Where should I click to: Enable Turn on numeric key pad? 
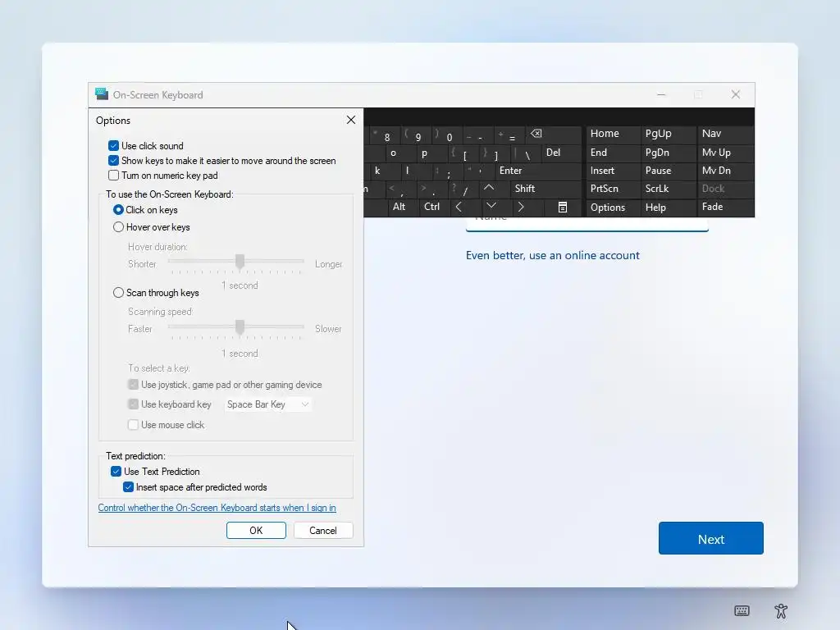point(113,176)
